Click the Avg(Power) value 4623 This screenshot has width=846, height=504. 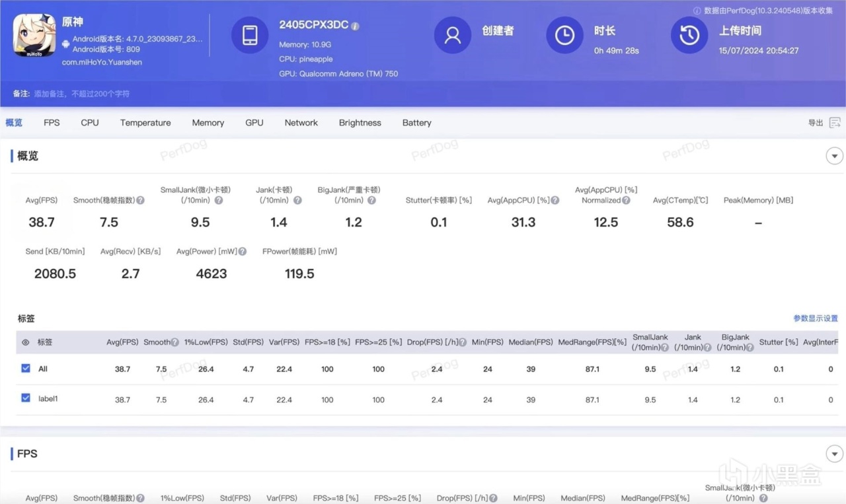coord(211,273)
